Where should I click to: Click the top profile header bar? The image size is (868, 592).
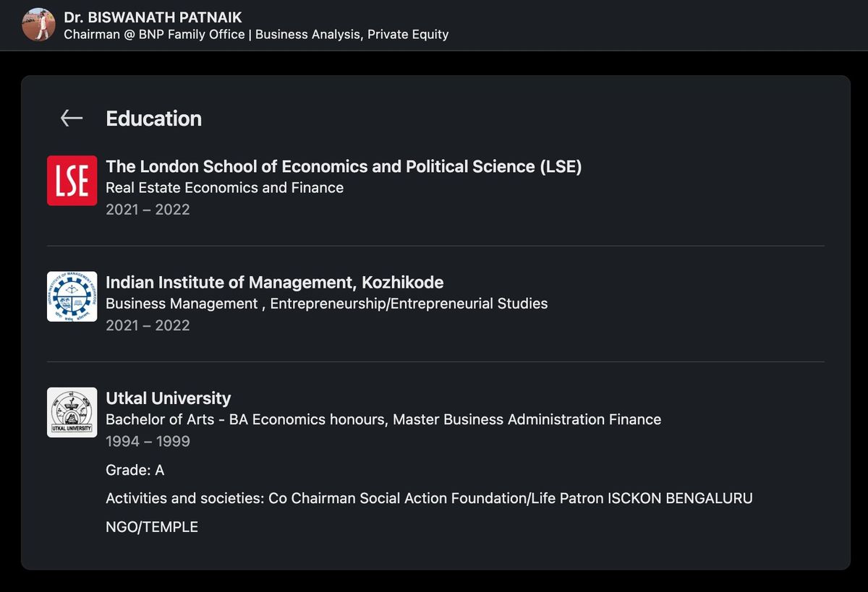(x=434, y=25)
